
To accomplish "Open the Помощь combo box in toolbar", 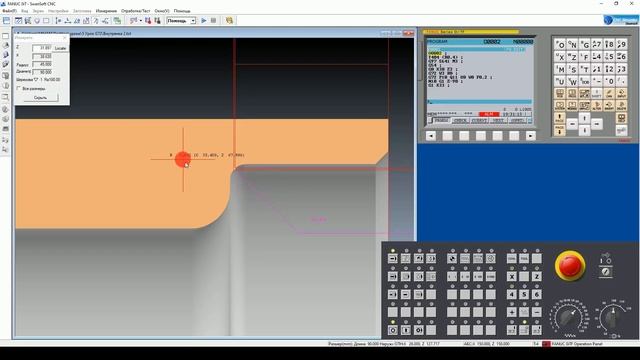I will 181,20.
